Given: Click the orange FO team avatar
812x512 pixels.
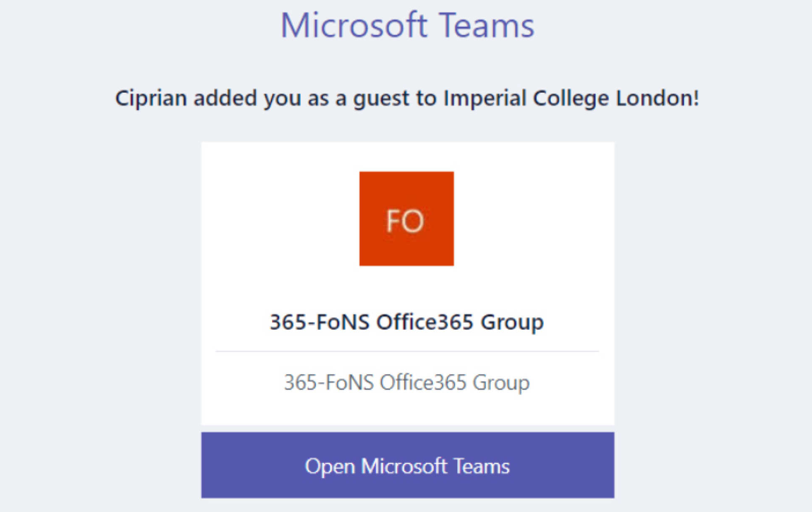Looking at the screenshot, I should pyautogui.click(x=406, y=218).
